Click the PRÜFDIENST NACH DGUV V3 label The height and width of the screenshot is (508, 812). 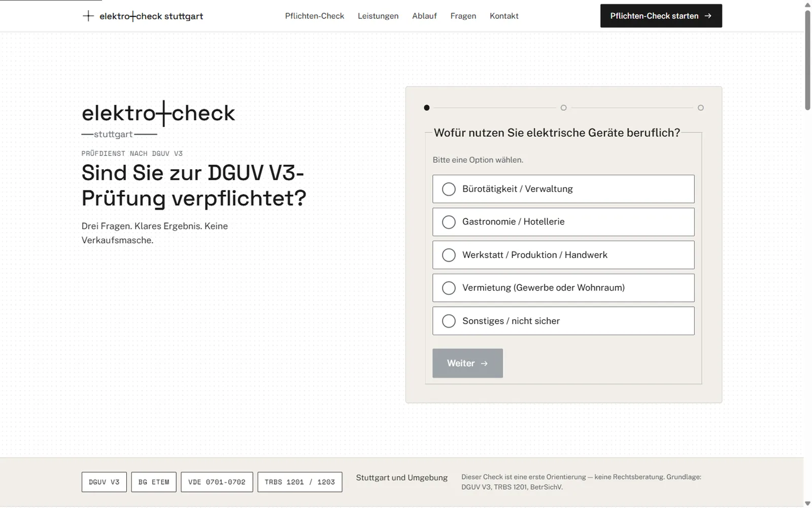click(132, 153)
